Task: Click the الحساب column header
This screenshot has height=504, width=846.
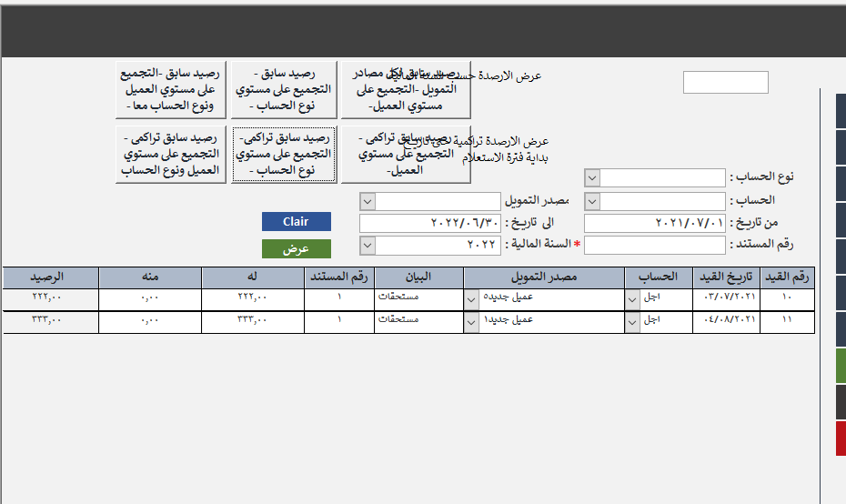Action: click(659, 277)
